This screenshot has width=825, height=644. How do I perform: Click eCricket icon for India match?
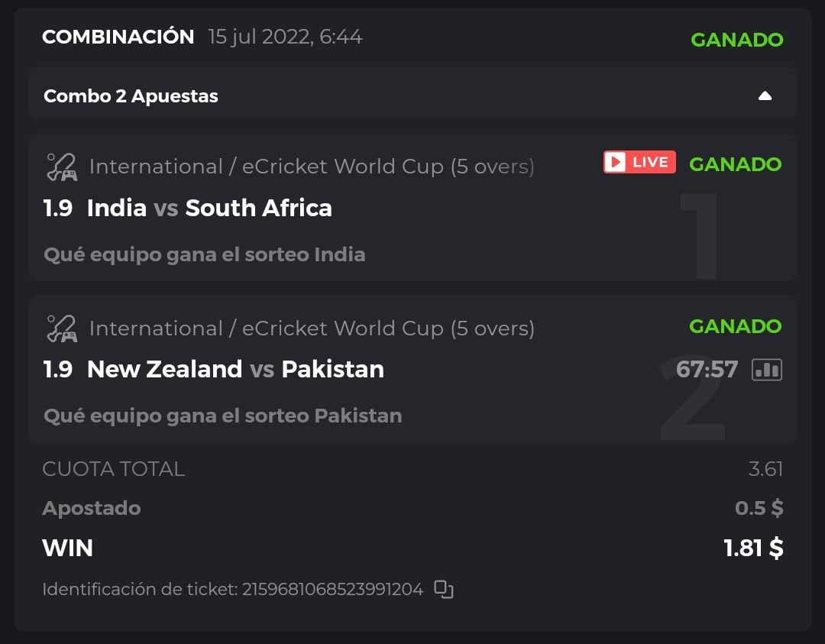coord(61,167)
